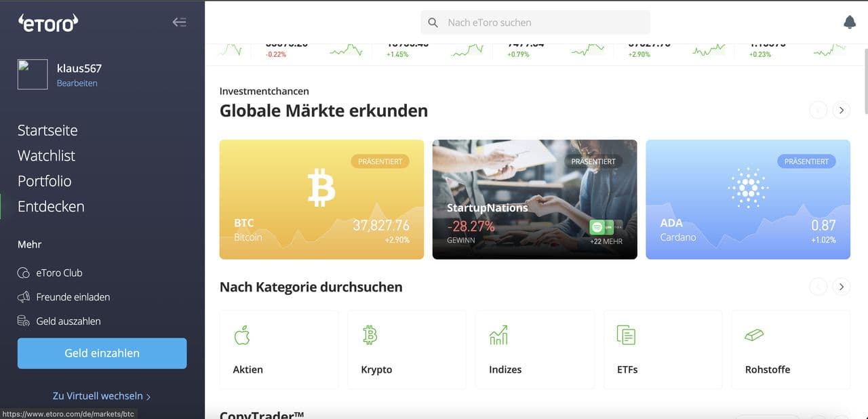This screenshot has width=868, height=419.
Task: Show next Globale Märkte carousel items
Action: (842, 110)
